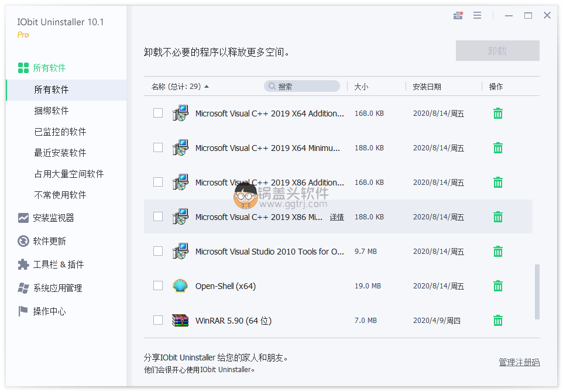Remove Visual Studio 2010 Tools using trash icon
The width and height of the screenshot is (563, 392).
[x=498, y=251]
